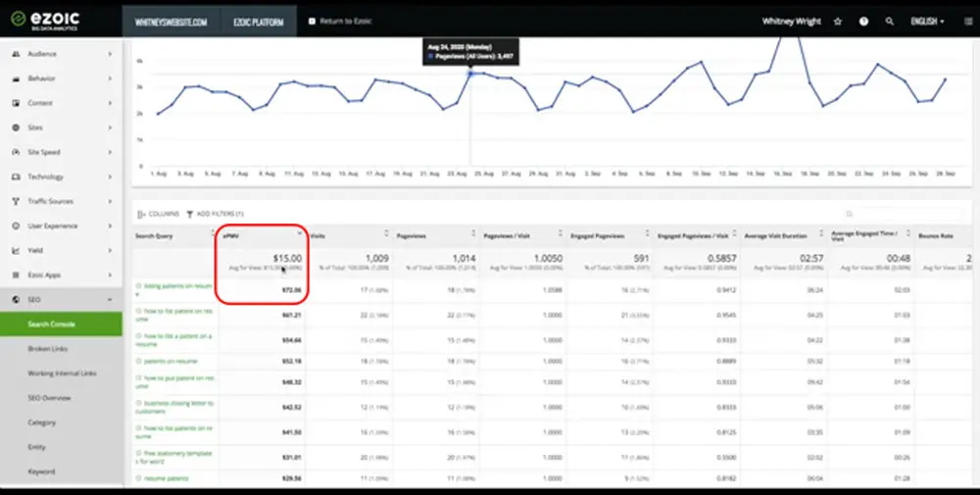Click the Traffic Sources sidebar icon
This screenshot has width=980, height=495.
pyautogui.click(x=16, y=201)
